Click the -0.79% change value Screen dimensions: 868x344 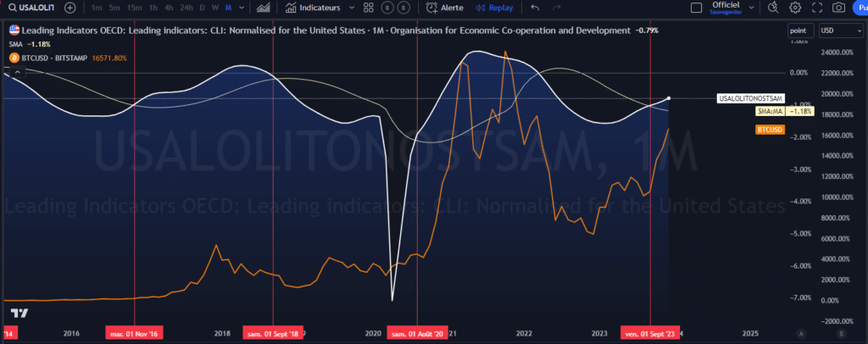647,31
